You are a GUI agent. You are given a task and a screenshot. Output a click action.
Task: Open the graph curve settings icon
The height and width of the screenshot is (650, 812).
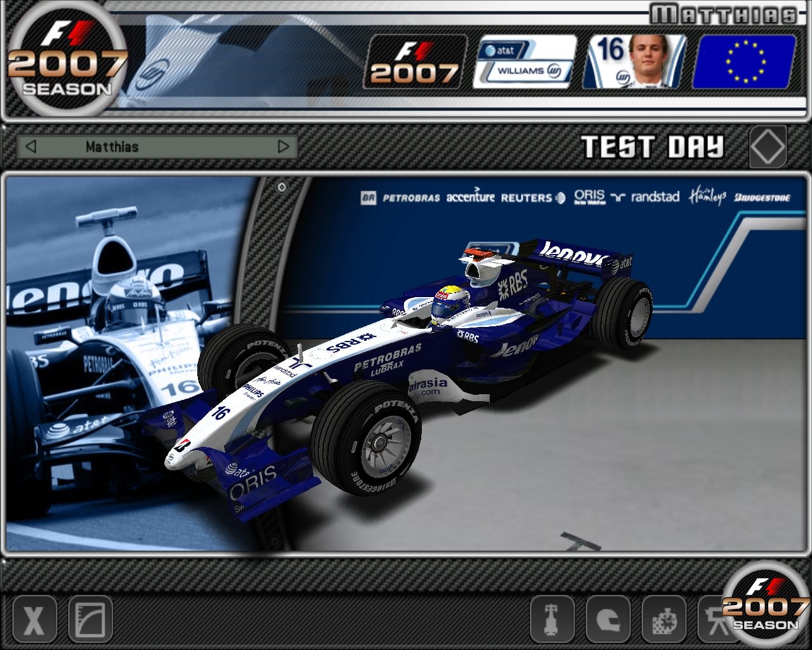point(90,618)
